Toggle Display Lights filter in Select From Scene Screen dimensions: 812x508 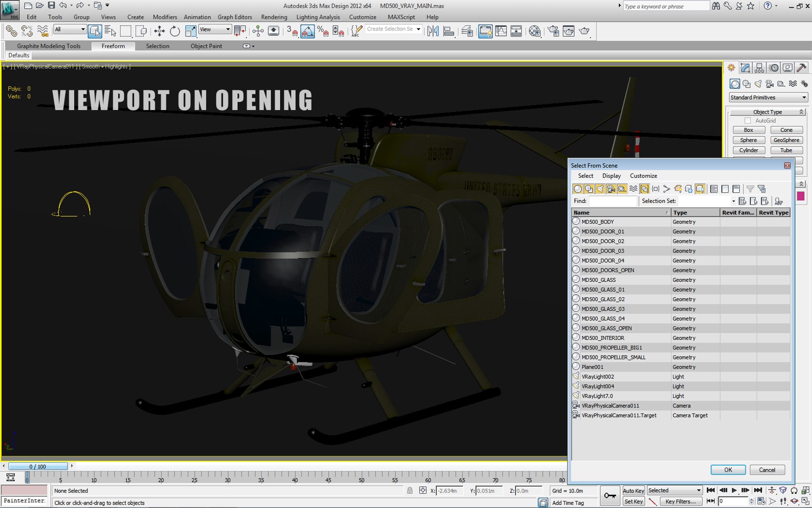tap(600, 189)
